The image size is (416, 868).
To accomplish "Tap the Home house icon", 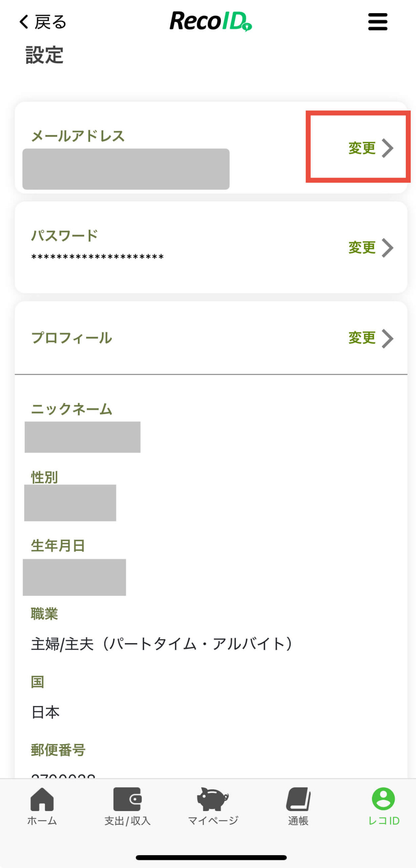I will pos(42,799).
